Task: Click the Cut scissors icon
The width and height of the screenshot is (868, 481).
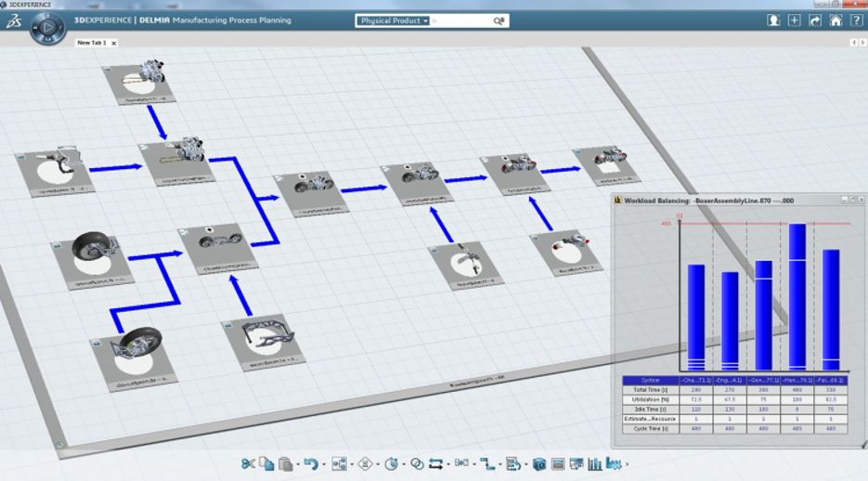Action: click(x=248, y=463)
